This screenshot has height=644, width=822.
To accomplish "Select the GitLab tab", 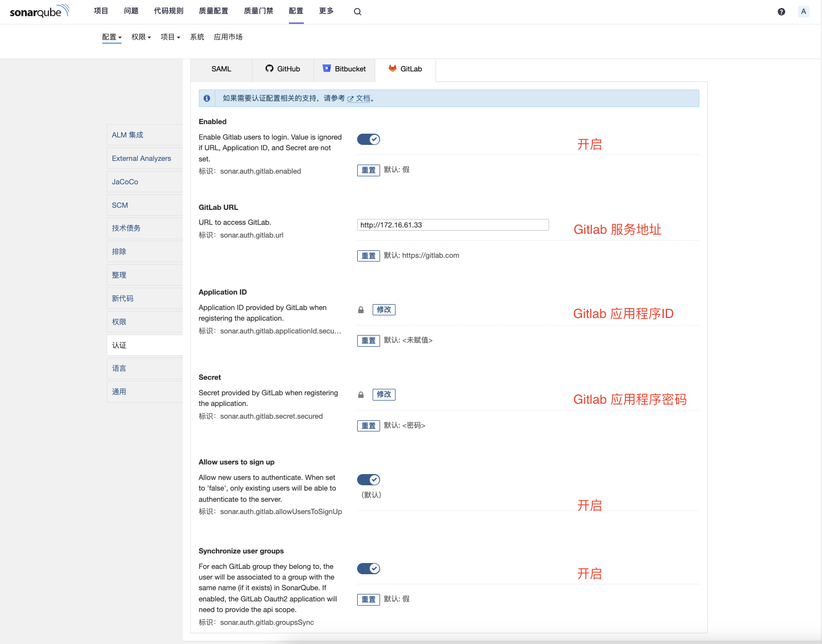I will pyautogui.click(x=406, y=69).
